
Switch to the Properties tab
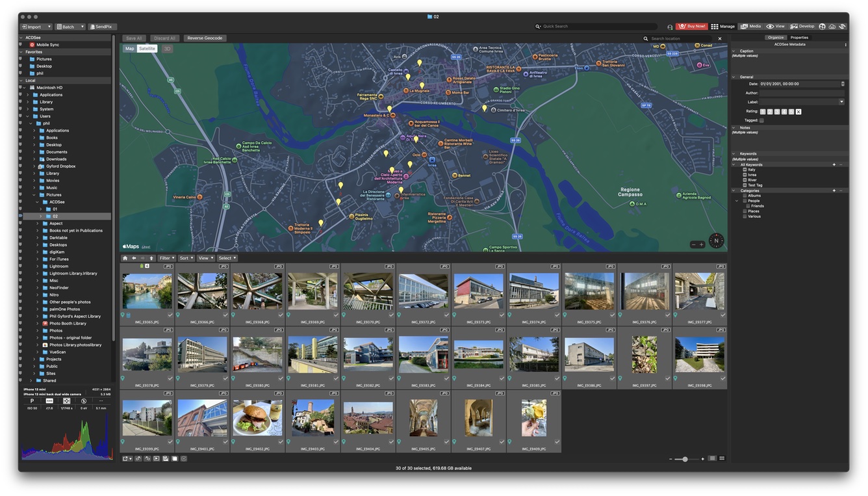click(x=798, y=38)
